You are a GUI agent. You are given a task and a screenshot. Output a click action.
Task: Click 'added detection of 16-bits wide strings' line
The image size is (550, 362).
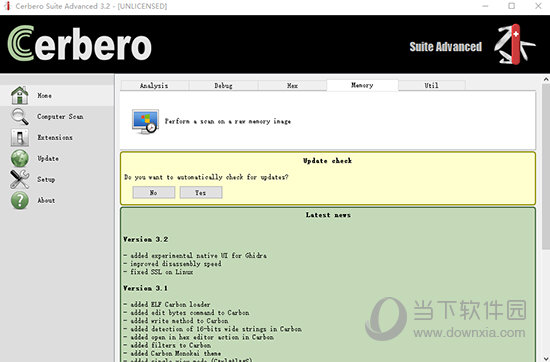point(213,329)
